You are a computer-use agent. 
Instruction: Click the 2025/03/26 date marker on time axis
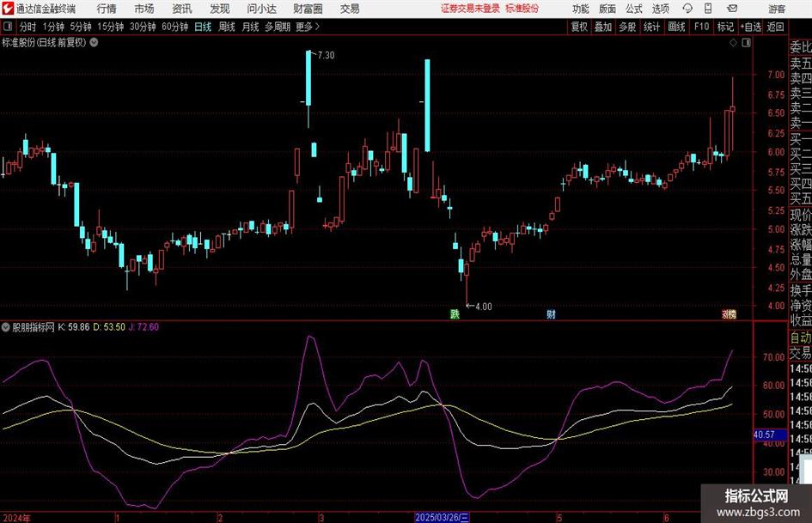click(443, 517)
